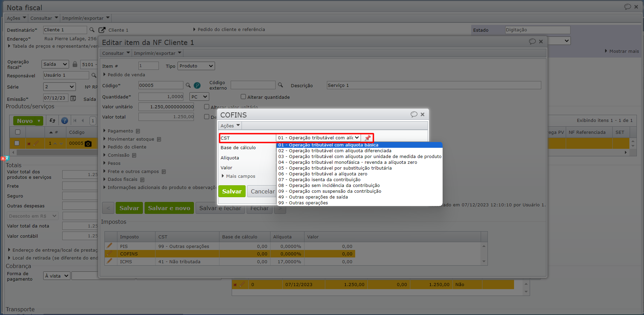Viewport: 644px width, 315px height.
Task: Click the lock icon beside Operação fiscal
Action: pos(75,64)
